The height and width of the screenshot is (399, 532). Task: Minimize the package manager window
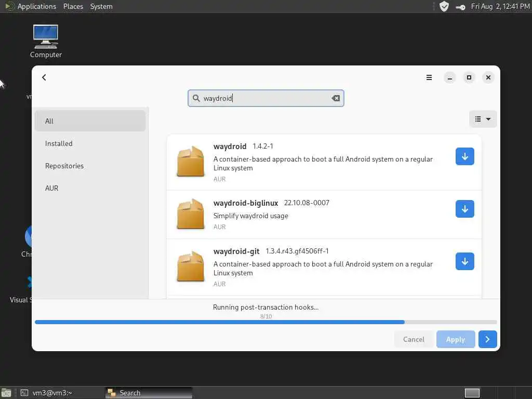coord(449,77)
